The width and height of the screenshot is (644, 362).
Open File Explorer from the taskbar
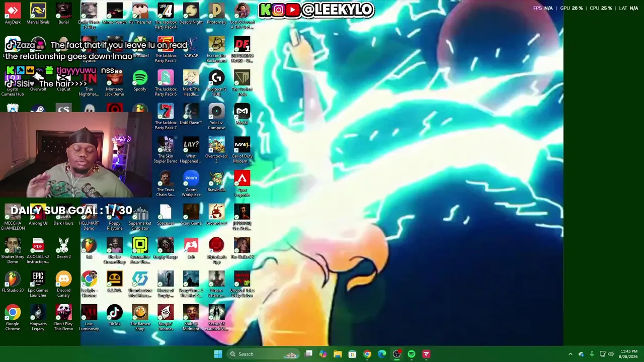click(338, 354)
